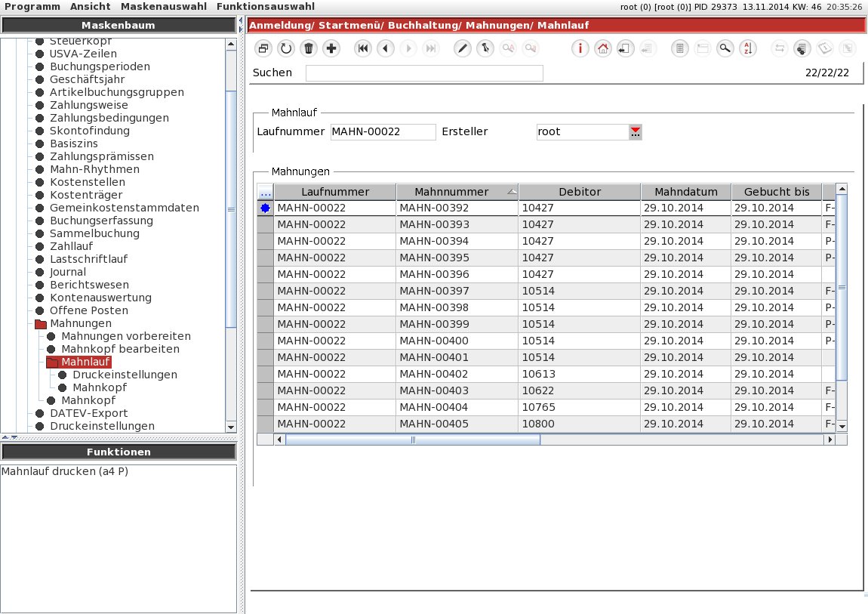This screenshot has height=614, width=868.
Task: Click the refresh record toolbar icon
Action: point(285,49)
